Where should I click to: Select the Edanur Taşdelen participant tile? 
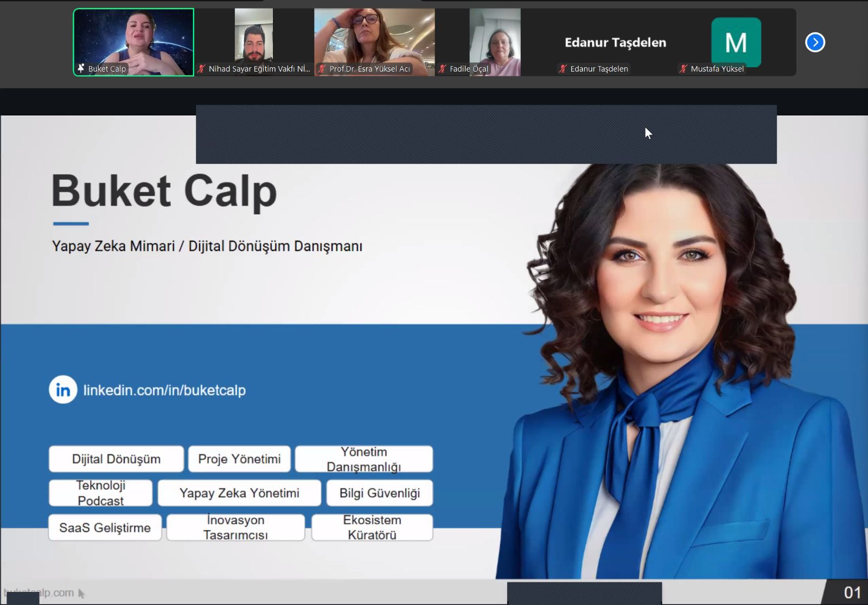click(615, 42)
